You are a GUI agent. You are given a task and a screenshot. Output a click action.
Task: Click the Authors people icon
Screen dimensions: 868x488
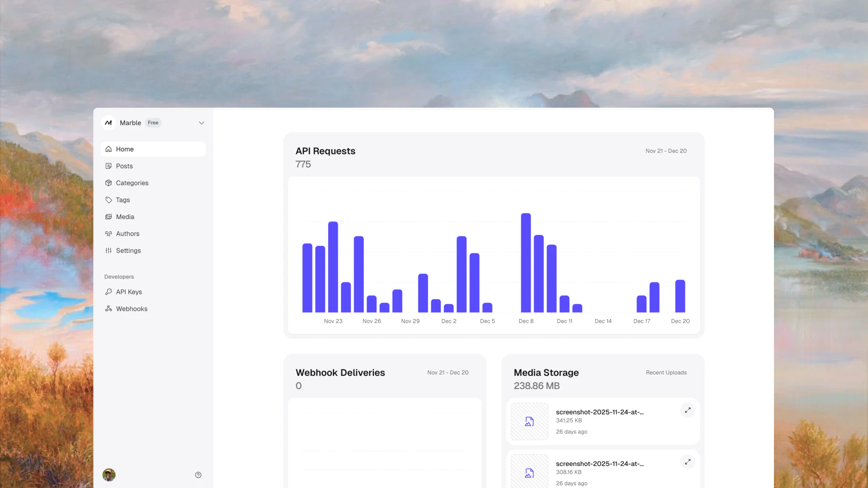tap(108, 234)
